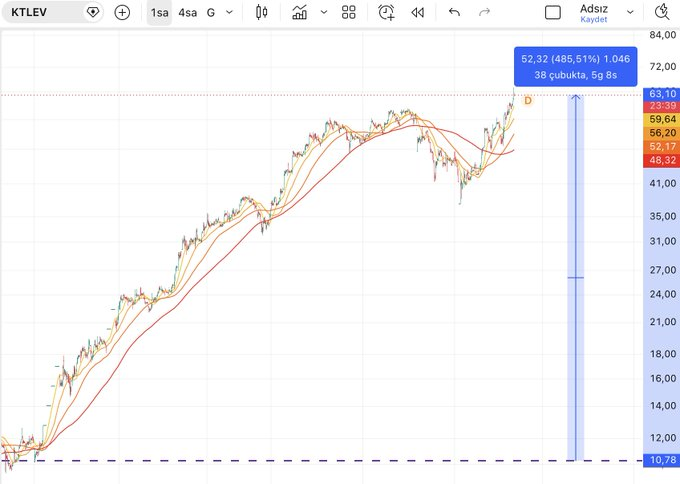Click the blue 10,78 price level label
The width and height of the screenshot is (680, 484).
click(662, 460)
